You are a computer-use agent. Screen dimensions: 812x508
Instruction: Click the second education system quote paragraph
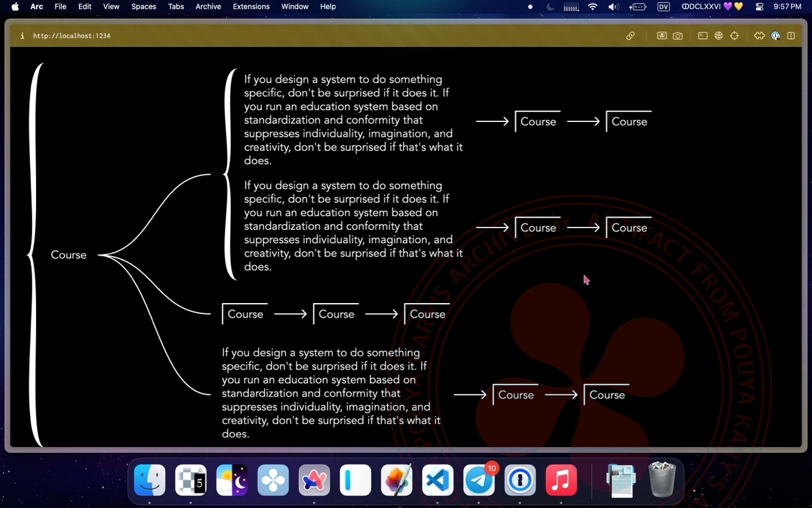coord(353,226)
